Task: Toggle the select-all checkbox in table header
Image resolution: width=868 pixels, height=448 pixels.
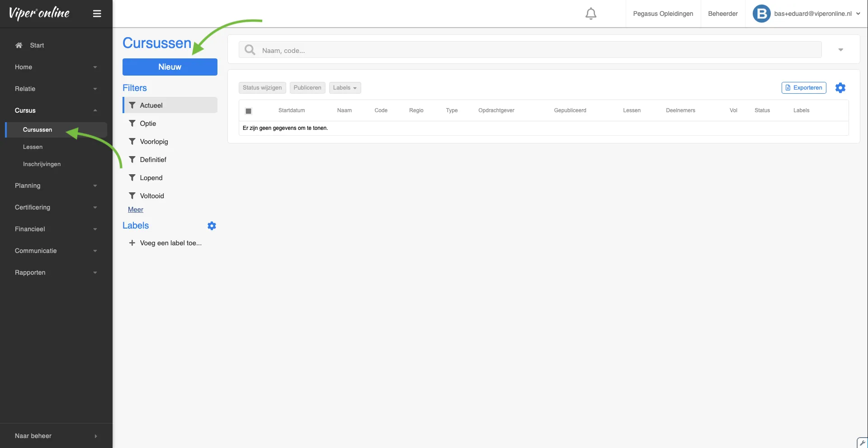Action: click(x=248, y=111)
